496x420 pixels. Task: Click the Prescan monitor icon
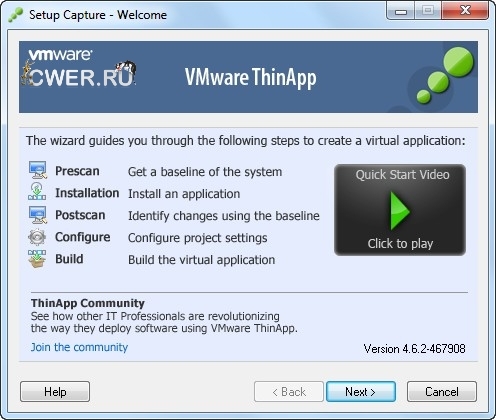(x=38, y=170)
